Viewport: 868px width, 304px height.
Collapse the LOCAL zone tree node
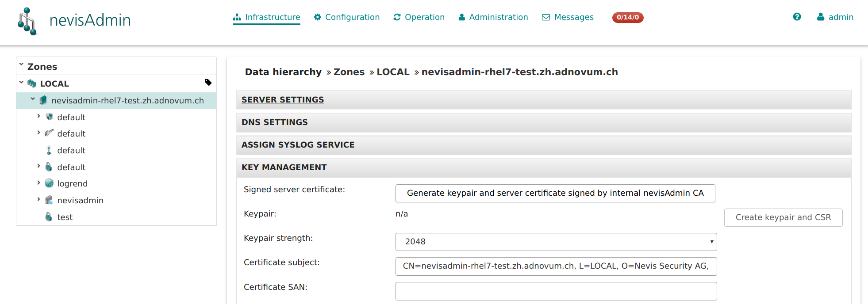[x=21, y=82]
